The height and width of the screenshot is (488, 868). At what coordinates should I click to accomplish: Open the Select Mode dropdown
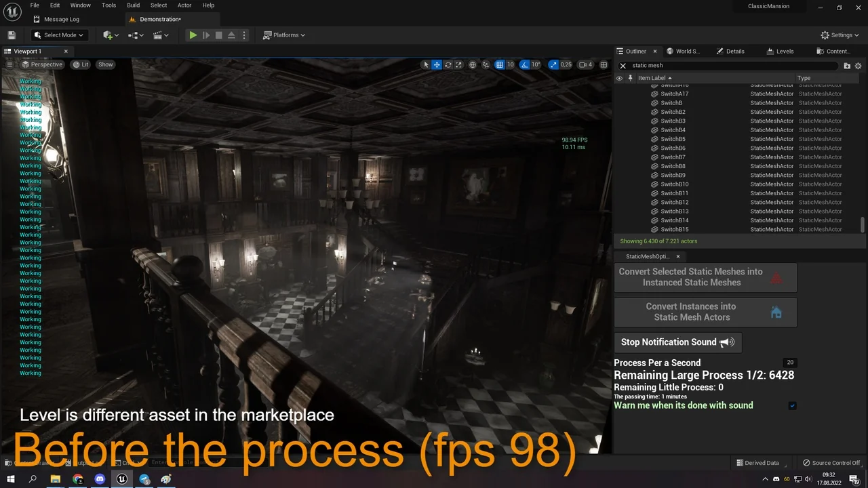58,35
